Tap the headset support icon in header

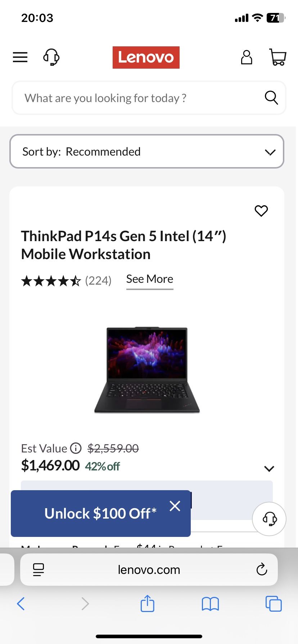51,57
